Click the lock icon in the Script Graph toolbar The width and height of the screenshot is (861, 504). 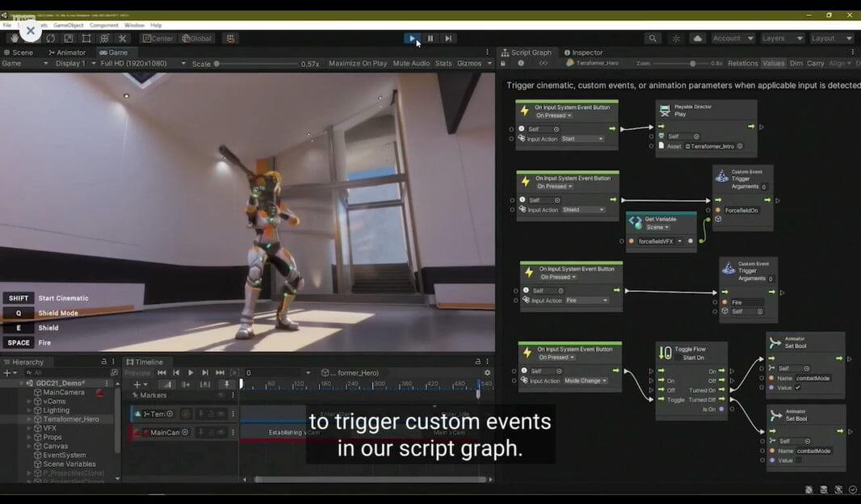(x=502, y=62)
